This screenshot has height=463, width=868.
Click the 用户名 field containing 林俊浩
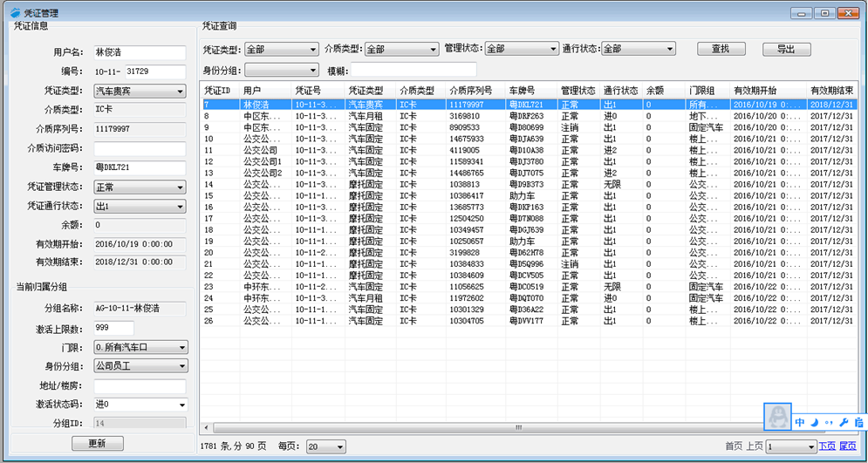coord(140,52)
